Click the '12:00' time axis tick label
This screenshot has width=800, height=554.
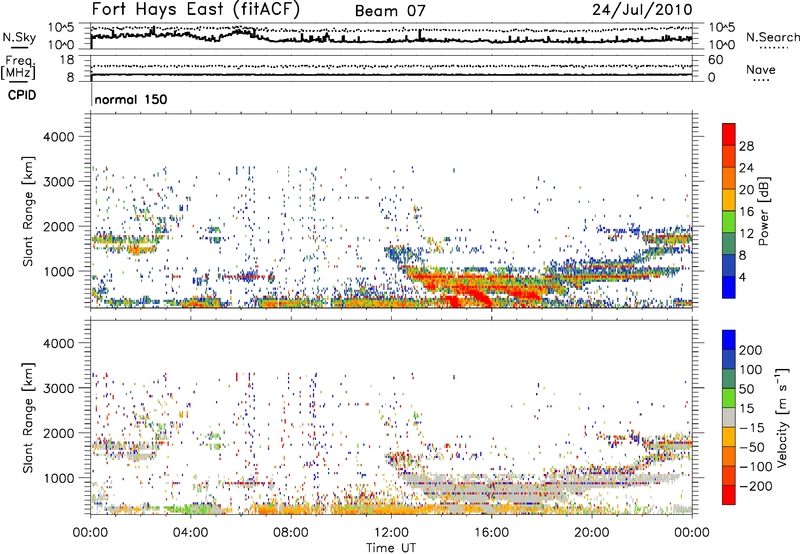tap(391, 533)
